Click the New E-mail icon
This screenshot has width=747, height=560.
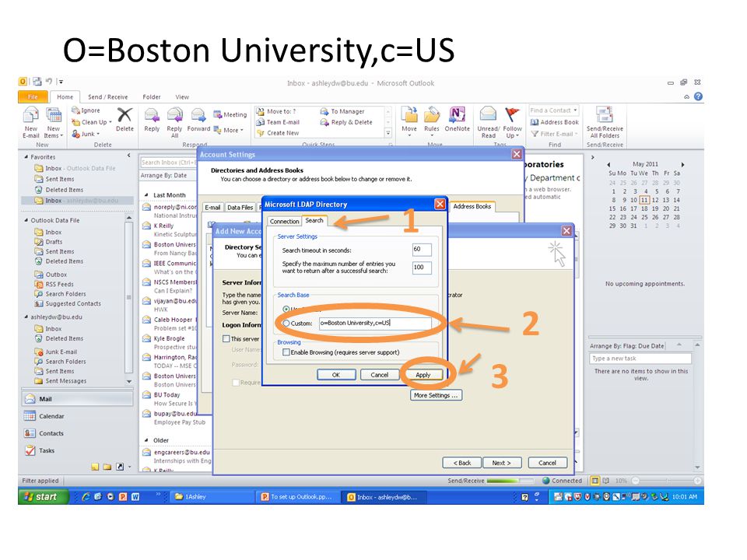pyautogui.click(x=30, y=115)
